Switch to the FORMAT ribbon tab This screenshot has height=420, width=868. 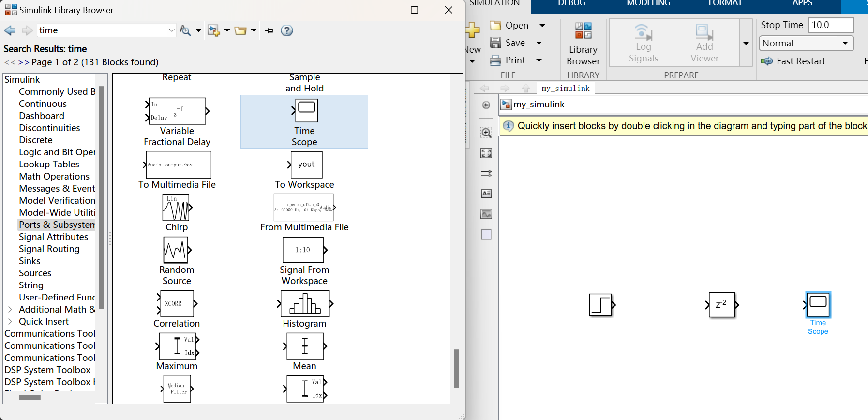725,4
